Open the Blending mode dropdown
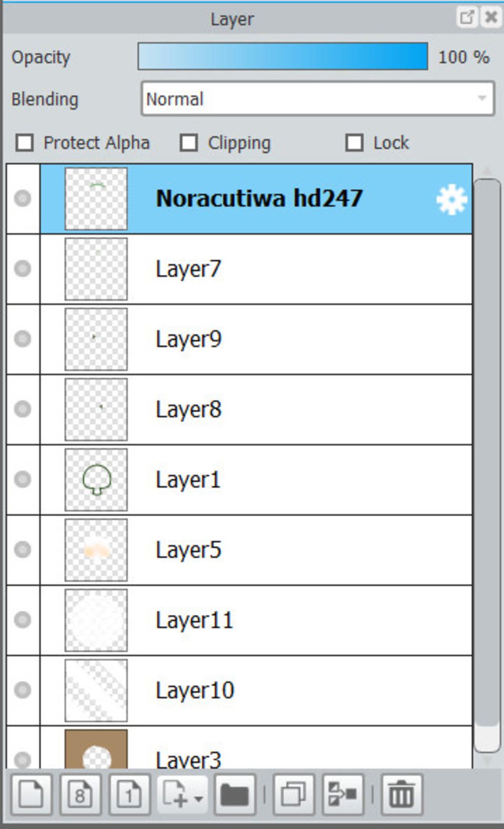 317,99
